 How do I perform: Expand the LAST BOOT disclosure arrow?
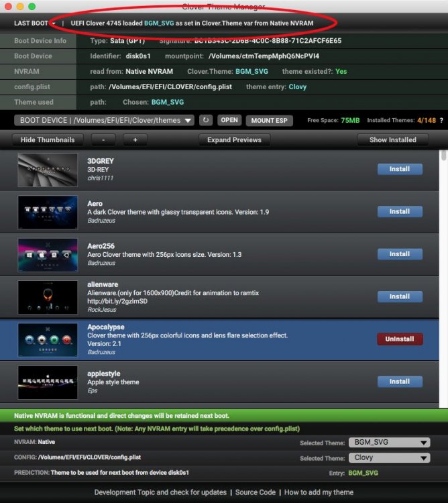coord(54,23)
